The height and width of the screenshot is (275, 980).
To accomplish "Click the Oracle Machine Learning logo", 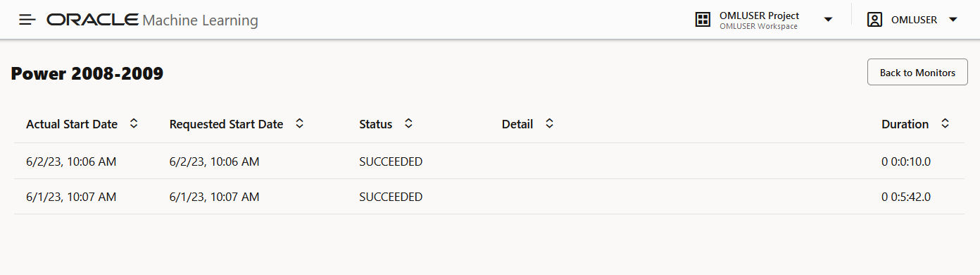I will coord(152,20).
